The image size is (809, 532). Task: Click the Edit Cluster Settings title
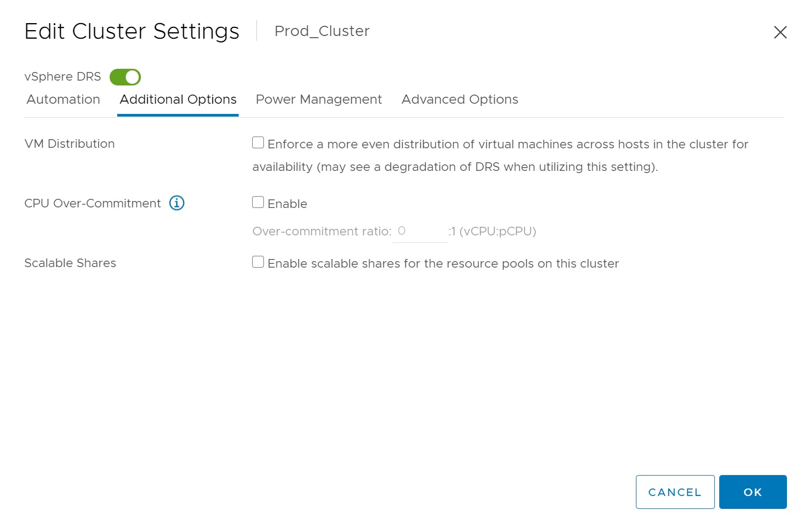tap(132, 31)
